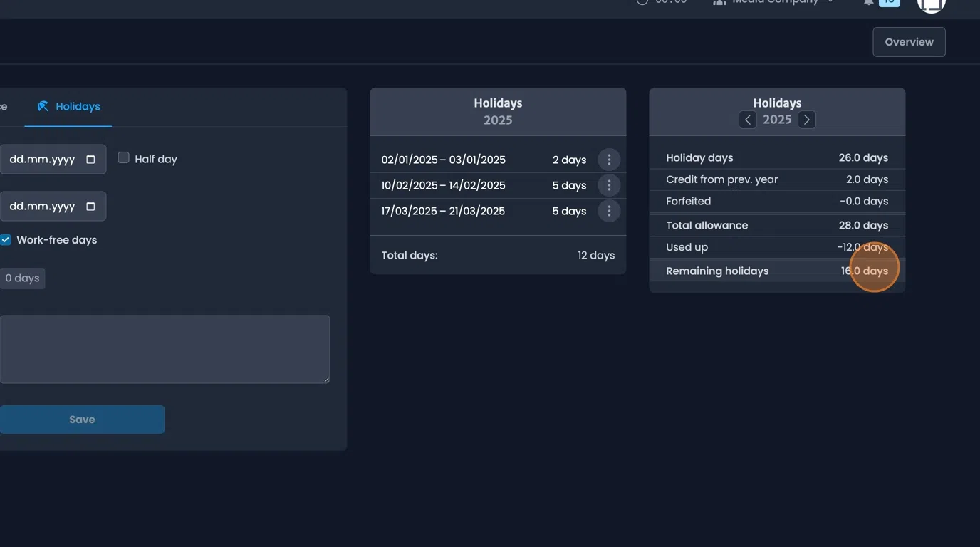The image size is (980, 547).
Task: Click the umbrella icon beside Holidays
Action: click(x=42, y=105)
